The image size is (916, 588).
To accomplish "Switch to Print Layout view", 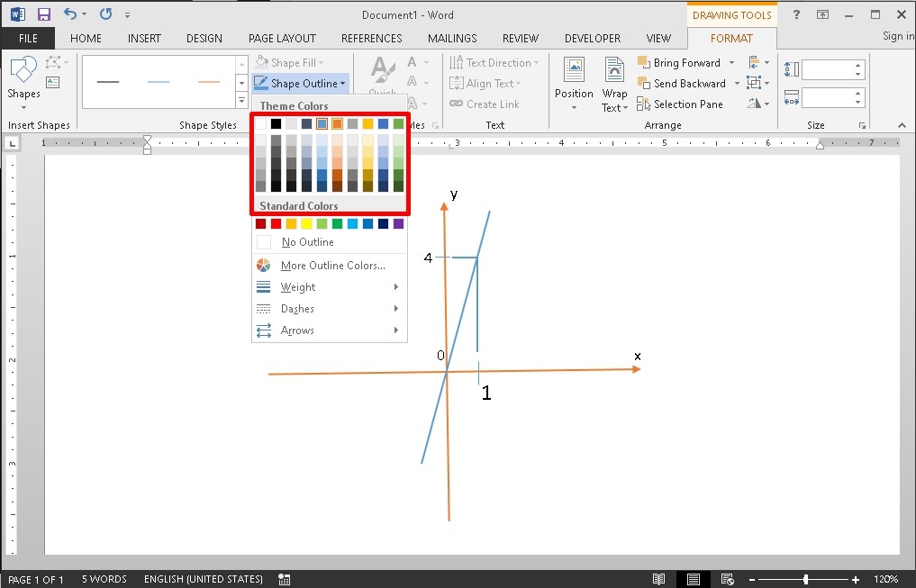I will coord(693,579).
